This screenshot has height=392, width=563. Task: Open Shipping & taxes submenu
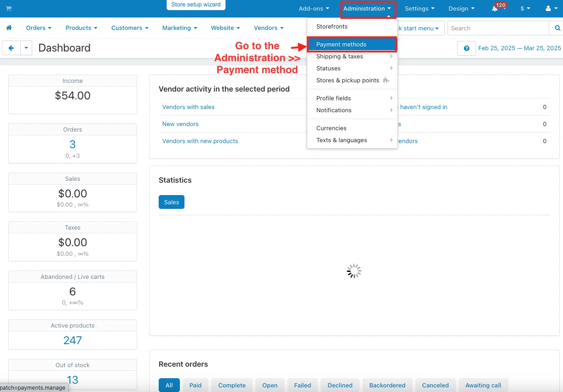(x=352, y=57)
